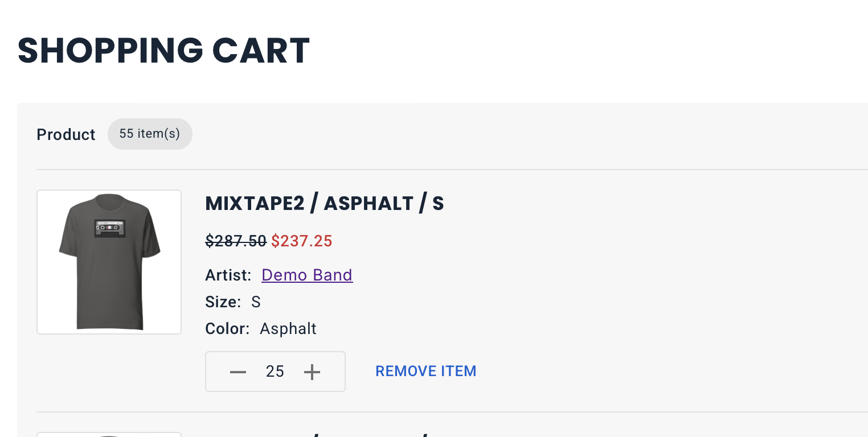
Task: Open the MIXTAPE2 / ASPHALT / S product title
Action: pos(325,203)
